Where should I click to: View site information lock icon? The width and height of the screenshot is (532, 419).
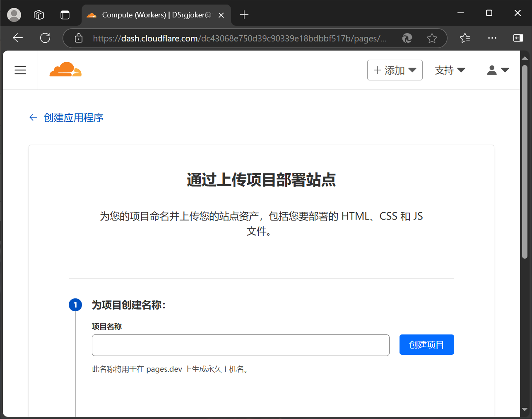[79, 39]
